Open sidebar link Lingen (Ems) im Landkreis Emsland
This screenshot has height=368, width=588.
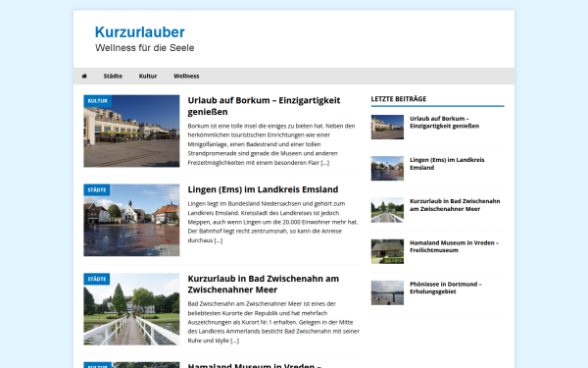447,164
